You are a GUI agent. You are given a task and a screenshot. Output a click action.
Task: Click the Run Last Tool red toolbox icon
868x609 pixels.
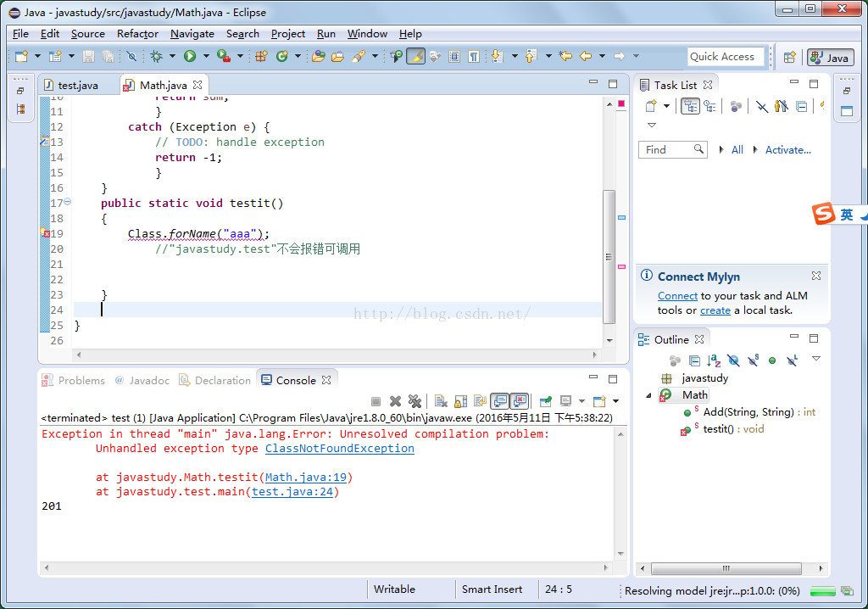(x=224, y=56)
